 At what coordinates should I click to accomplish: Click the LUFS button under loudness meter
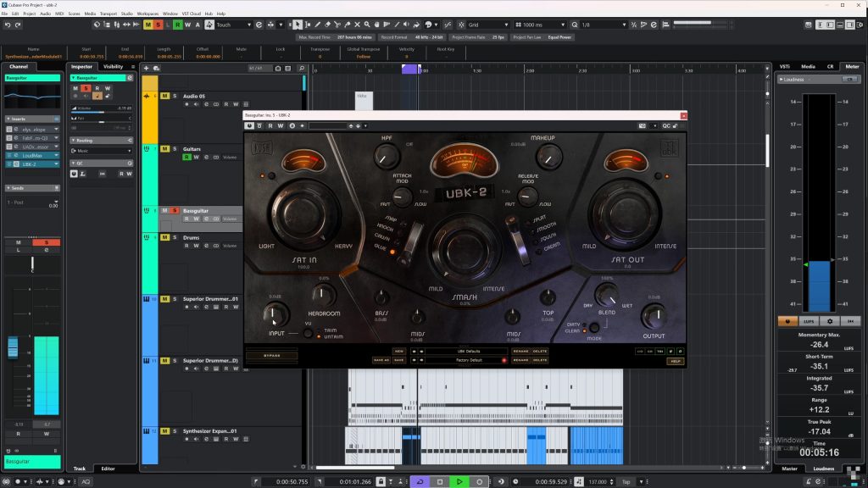pyautogui.click(x=809, y=321)
